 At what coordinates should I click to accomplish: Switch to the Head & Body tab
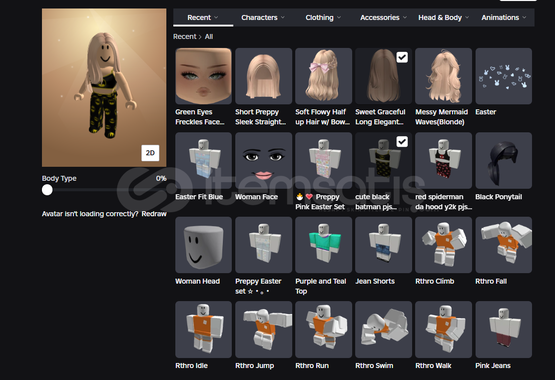click(x=443, y=17)
